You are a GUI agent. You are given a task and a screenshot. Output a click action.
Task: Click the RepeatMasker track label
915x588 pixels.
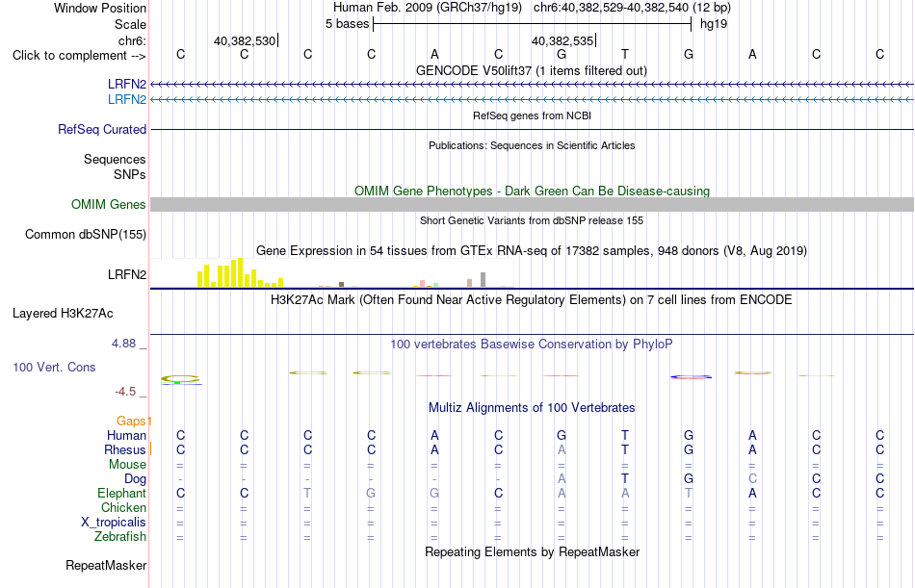point(106,566)
